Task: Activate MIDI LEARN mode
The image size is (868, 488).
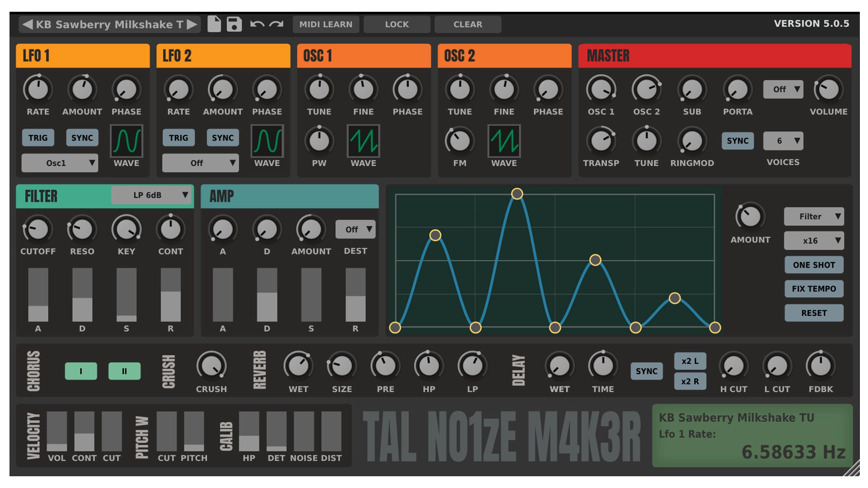Action: coord(325,24)
